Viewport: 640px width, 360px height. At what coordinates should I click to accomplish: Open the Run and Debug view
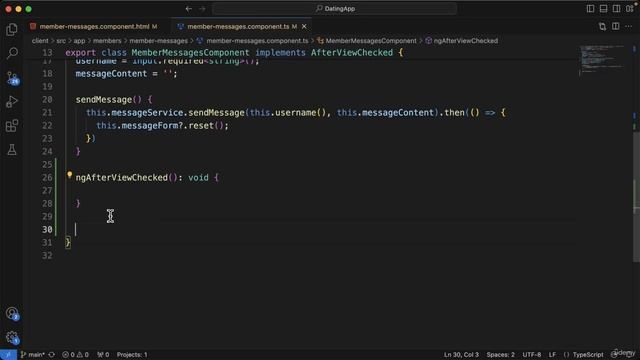click(12, 102)
